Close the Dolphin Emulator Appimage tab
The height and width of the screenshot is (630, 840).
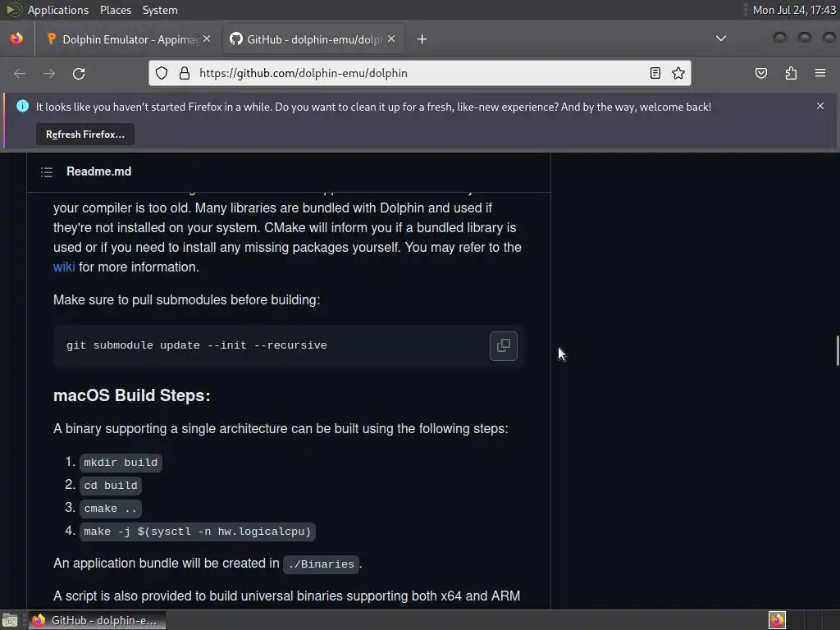207,39
